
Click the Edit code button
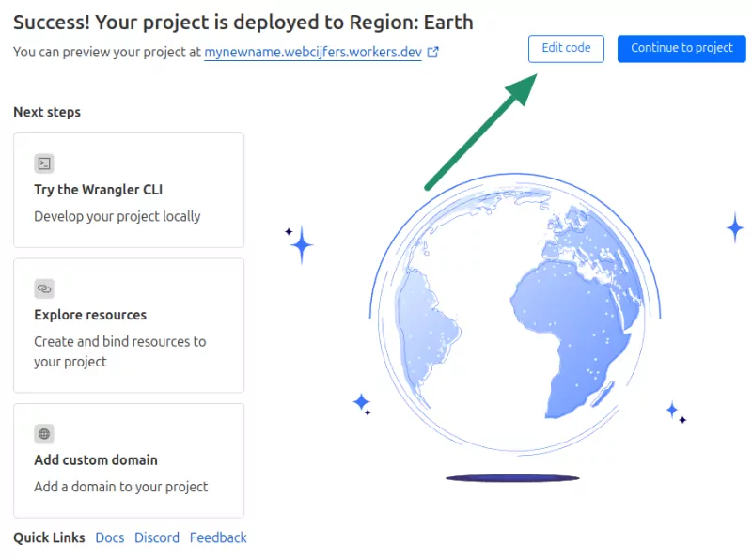(x=566, y=49)
